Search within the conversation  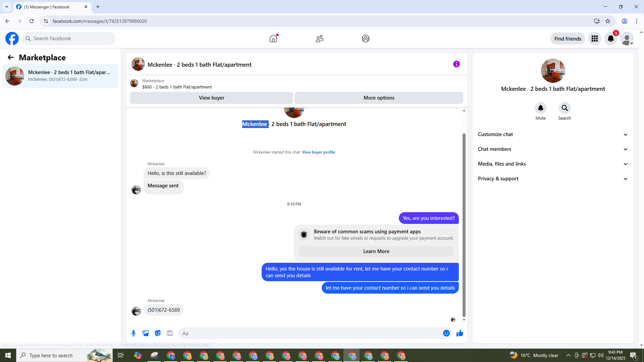(565, 108)
